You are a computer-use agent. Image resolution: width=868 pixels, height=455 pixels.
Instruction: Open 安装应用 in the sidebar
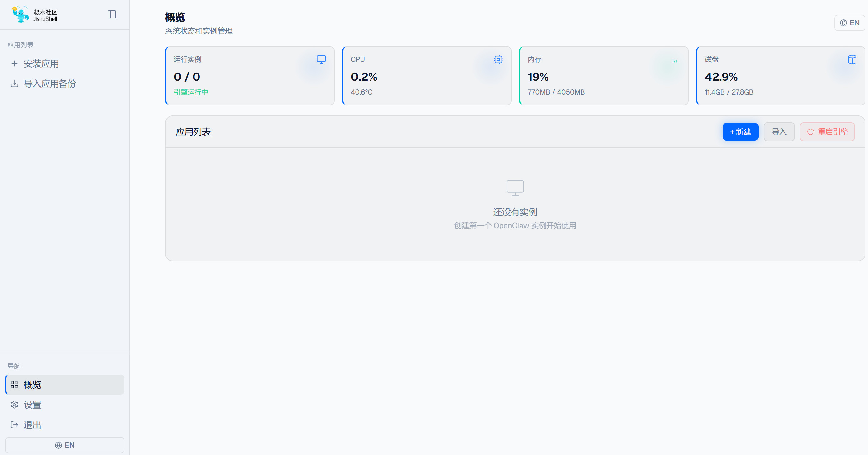(65, 64)
